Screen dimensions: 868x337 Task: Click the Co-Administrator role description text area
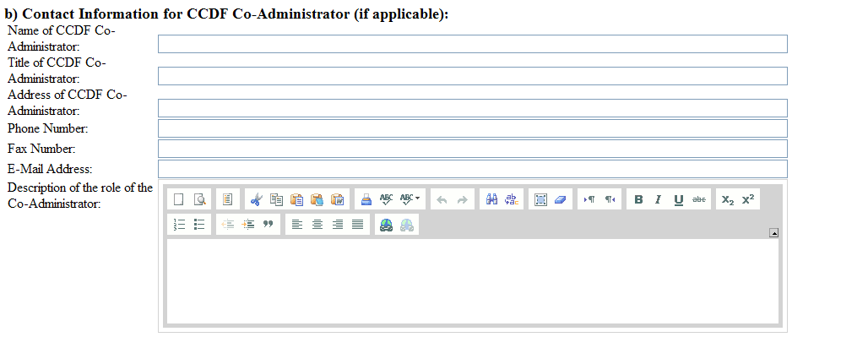point(473,281)
